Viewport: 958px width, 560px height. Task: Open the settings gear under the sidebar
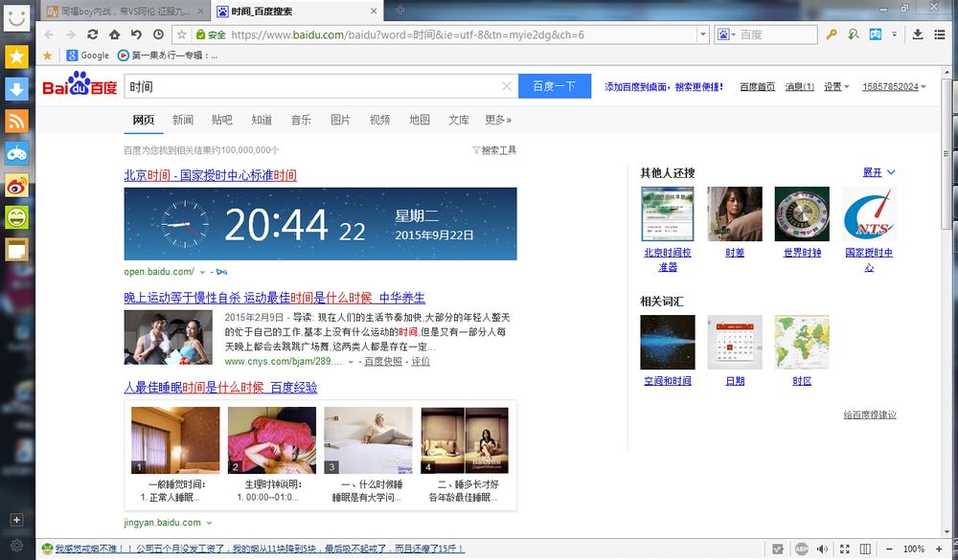tap(16, 546)
